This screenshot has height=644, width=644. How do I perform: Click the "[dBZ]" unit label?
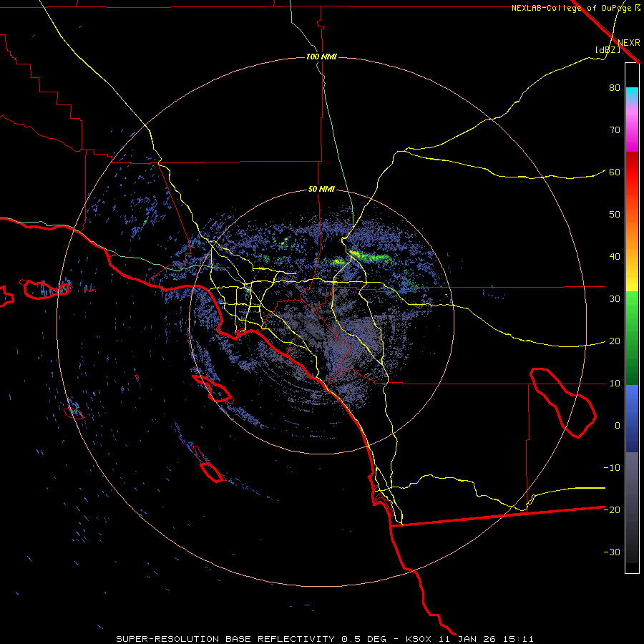[608, 50]
